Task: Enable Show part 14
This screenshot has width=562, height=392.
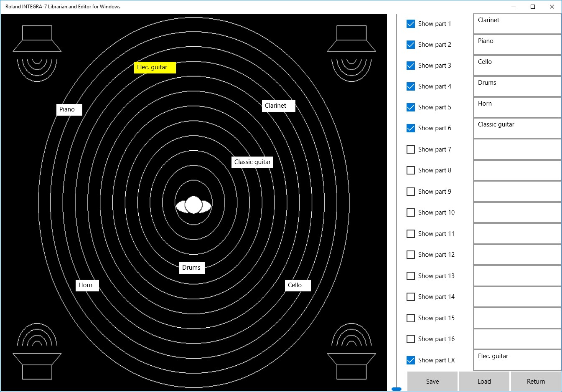Action: point(411,297)
